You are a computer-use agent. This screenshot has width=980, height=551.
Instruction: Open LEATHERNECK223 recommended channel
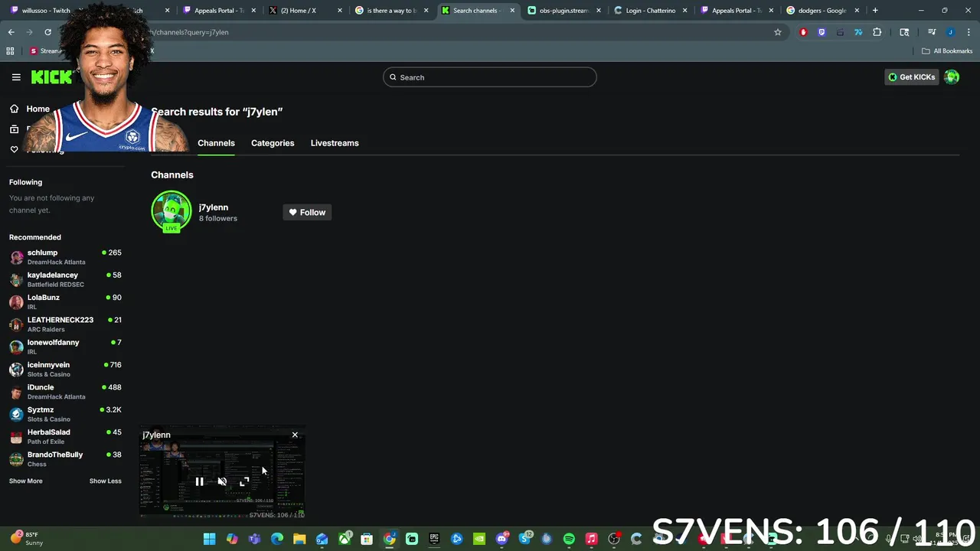65,324
